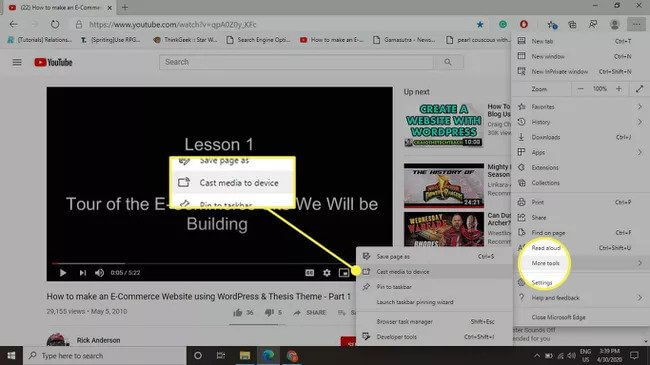Select Save page as in More tools submenu

click(x=434, y=257)
